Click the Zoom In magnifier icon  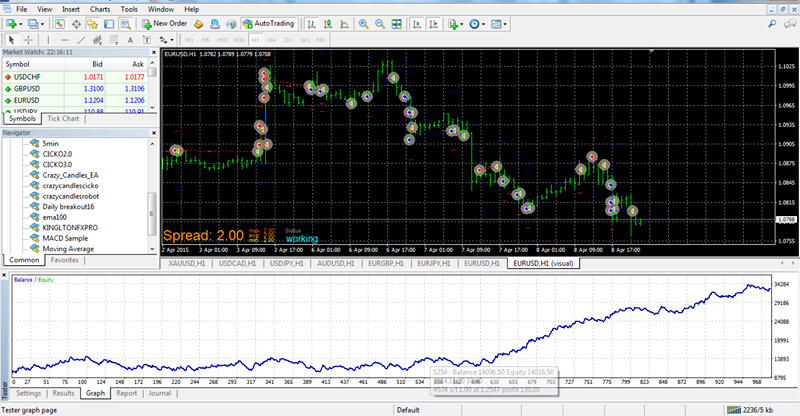pos(362,23)
